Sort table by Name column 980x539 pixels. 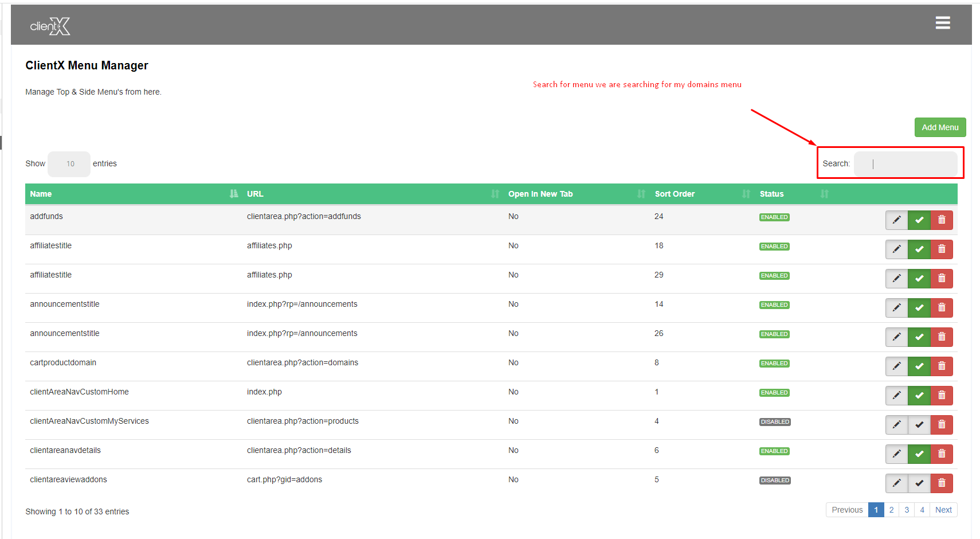click(41, 194)
